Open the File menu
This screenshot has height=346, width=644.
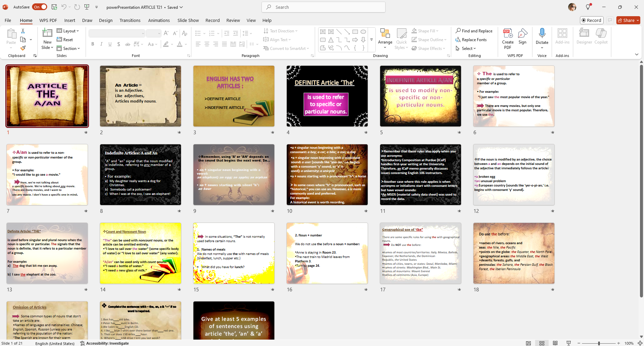pos(8,20)
